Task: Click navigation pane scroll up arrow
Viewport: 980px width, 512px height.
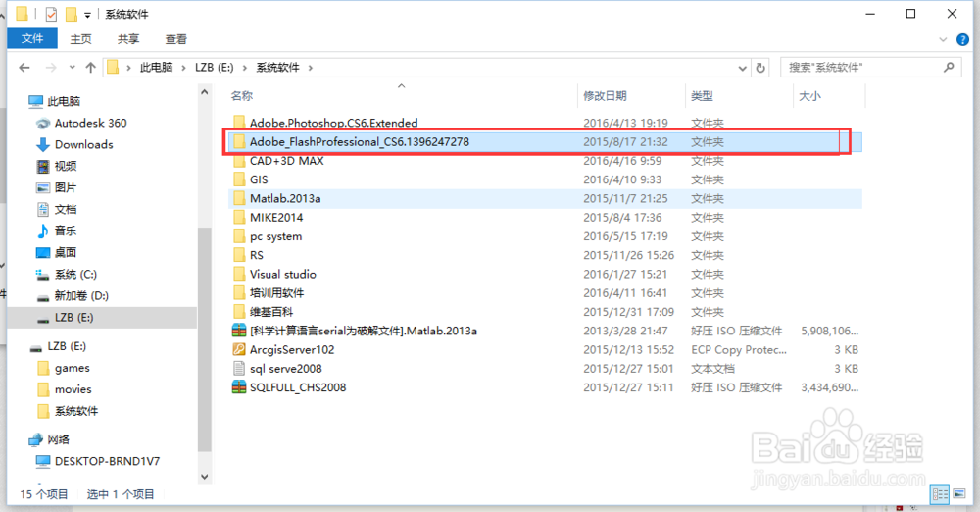Action: pos(205,92)
